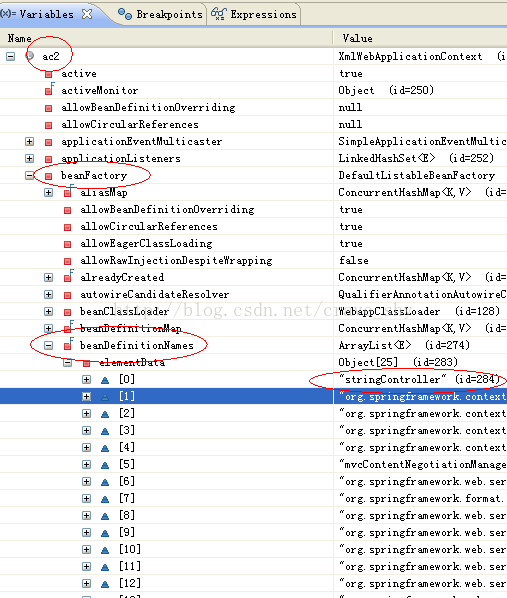This screenshot has height=598, width=507.
Task: Click the final field icon beside activeMonitor
Action: [x=50, y=90]
